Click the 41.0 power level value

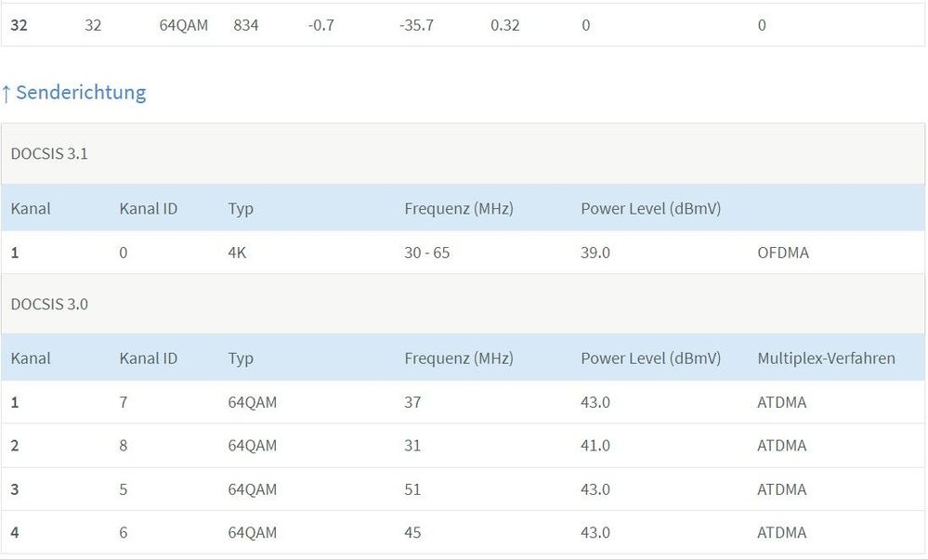595,445
